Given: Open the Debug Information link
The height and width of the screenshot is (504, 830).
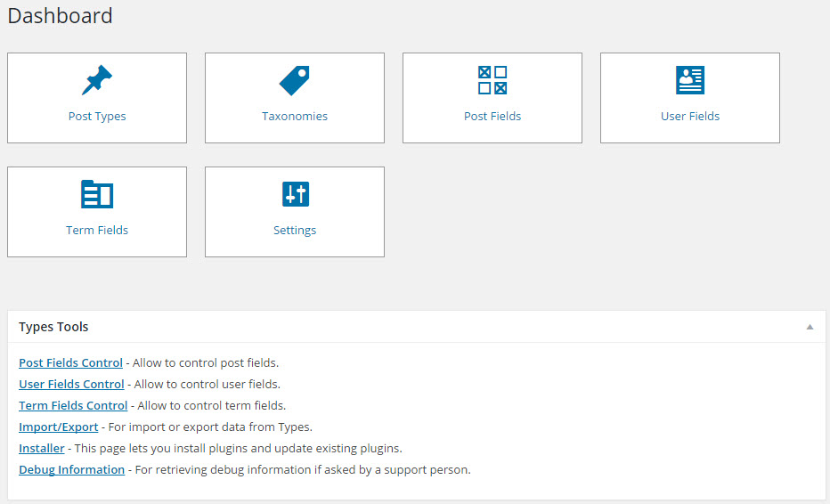Looking at the screenshot, I should 71,469.
